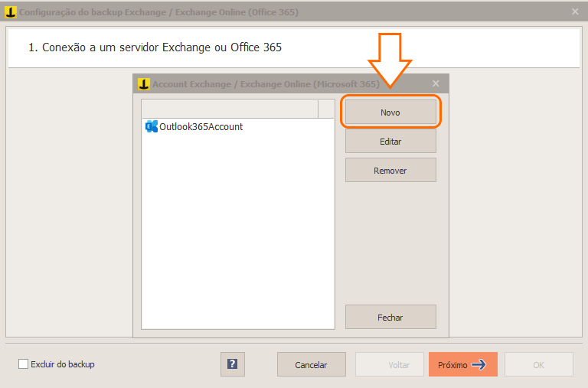
Task: Click the Cancelar button
Action: pos(312,364)
